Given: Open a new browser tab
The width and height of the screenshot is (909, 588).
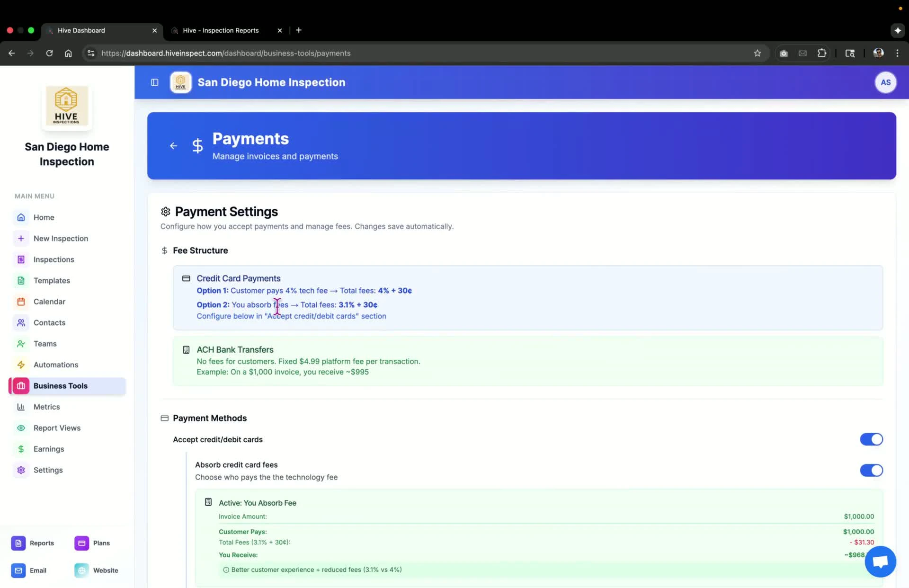Looking at the screenshot, I should pyautogui.click(x=299, y=30).
